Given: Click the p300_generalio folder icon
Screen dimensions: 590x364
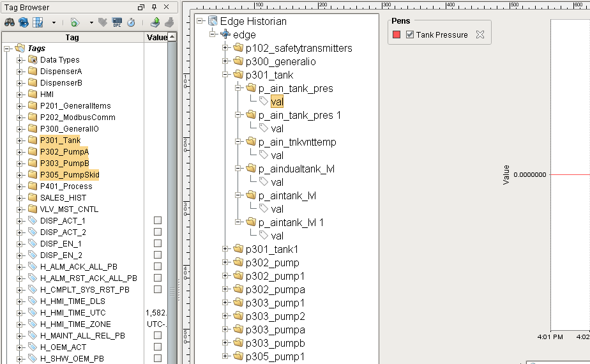Looking at the screenshot, I should coord(238,61).
